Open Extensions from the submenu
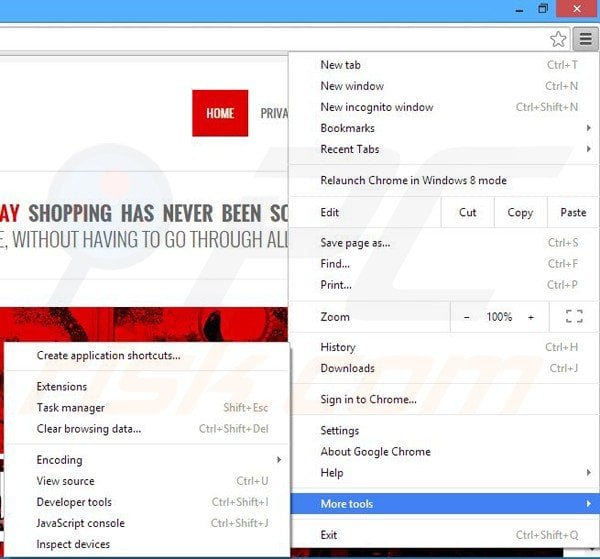The height and width of the screenshot is (559, 600). [147, 386]
